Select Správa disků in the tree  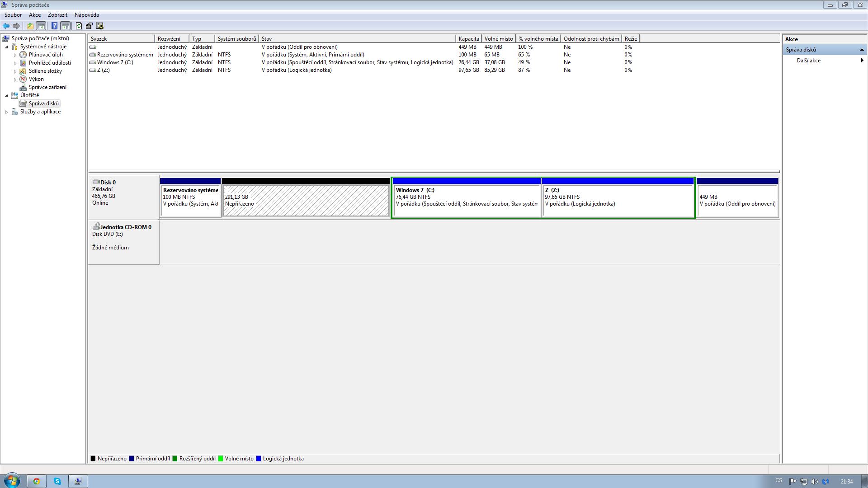(x=44, y=103)
